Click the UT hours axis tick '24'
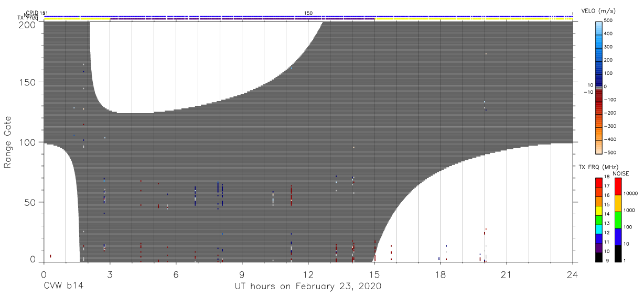644x297 pixels. click(x=573, y=274)
